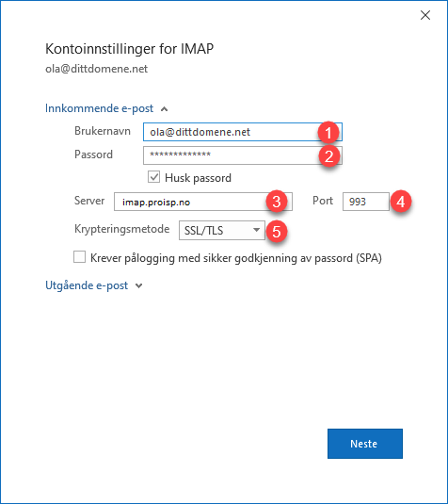Enable Krever pålogging med sikker godkjenning (SPA)

tap(79, 257)
